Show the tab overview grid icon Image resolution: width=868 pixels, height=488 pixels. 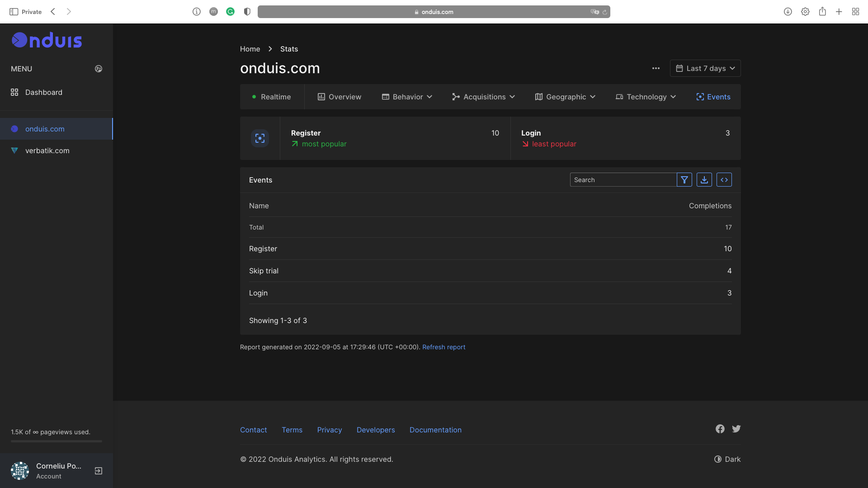(x=856, y=12)
